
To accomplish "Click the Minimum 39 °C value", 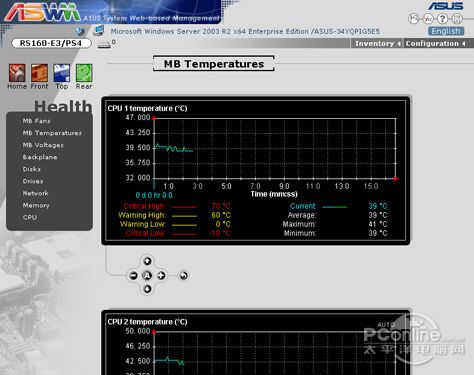I will (x=378, y=233).
